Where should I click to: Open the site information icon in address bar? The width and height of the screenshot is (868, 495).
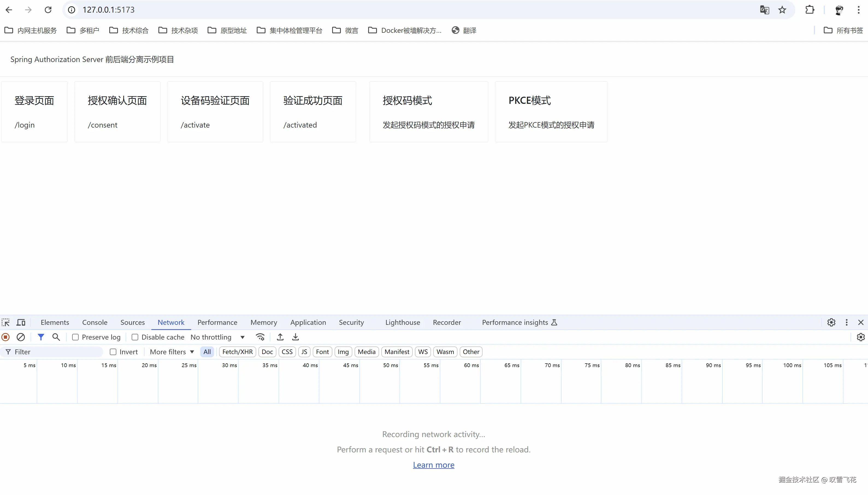click(71, 10)
